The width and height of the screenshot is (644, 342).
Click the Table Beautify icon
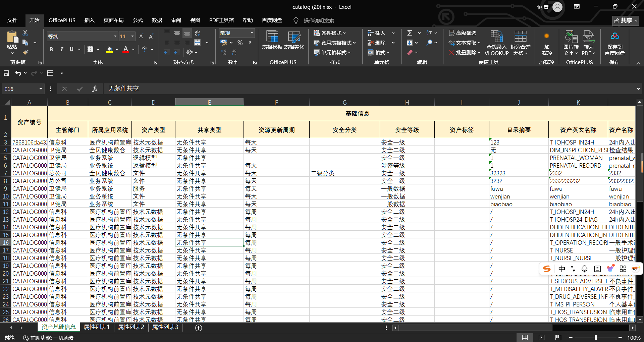click(294, 37)
